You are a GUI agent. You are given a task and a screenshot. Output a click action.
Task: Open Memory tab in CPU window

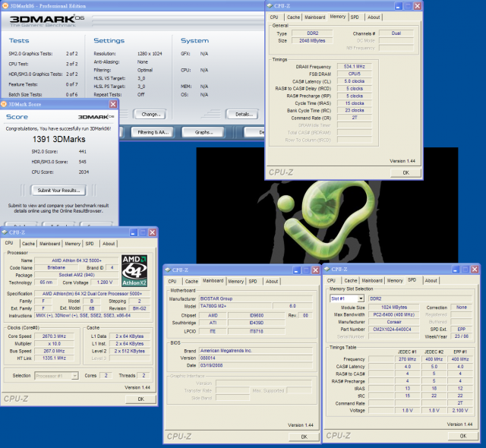click(x=73, y=244)
